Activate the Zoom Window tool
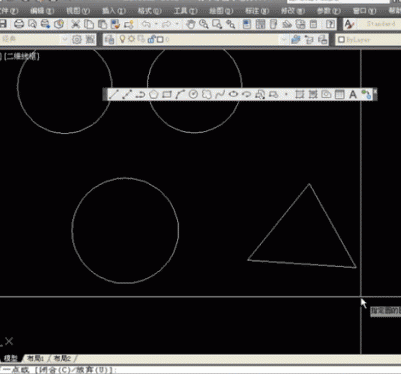The image size is (401, 374). [x=217, y=24]
